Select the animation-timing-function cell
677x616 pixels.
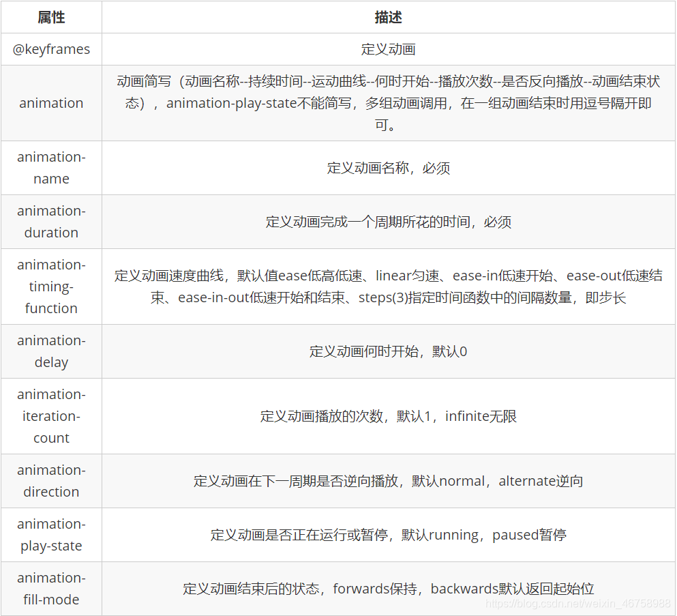coord(51,286)
